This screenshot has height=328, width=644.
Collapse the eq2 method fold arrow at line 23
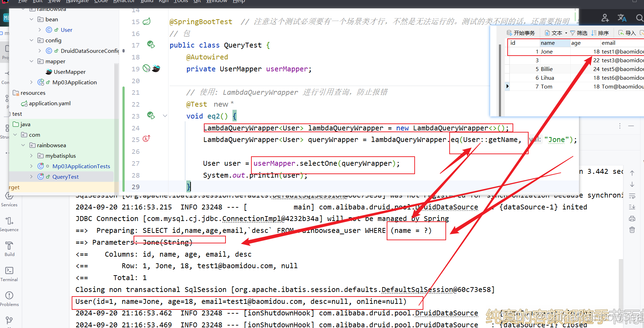[x=165, y=116]
